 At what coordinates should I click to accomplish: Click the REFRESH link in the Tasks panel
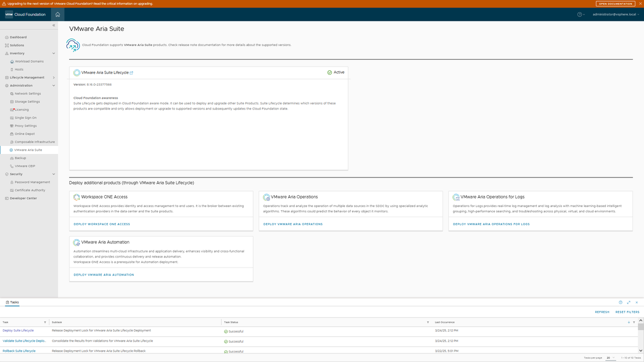click(602, 312)
